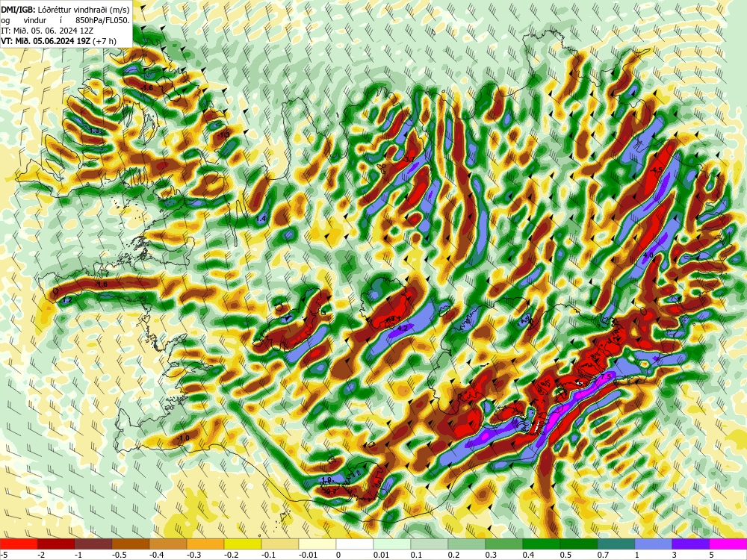Select the brown legend swatch starting at -0.5
The height and width of the screenshot is (560, 747).
coord(131,544)
